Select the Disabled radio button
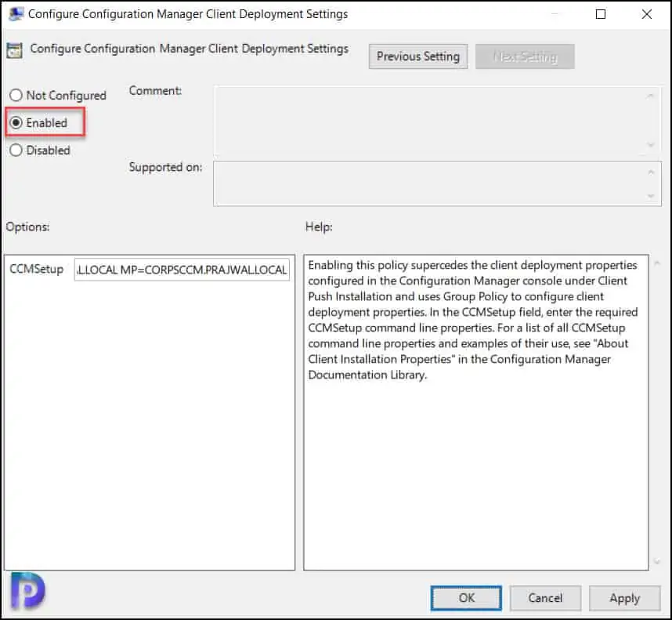 [x=16, y=150]
